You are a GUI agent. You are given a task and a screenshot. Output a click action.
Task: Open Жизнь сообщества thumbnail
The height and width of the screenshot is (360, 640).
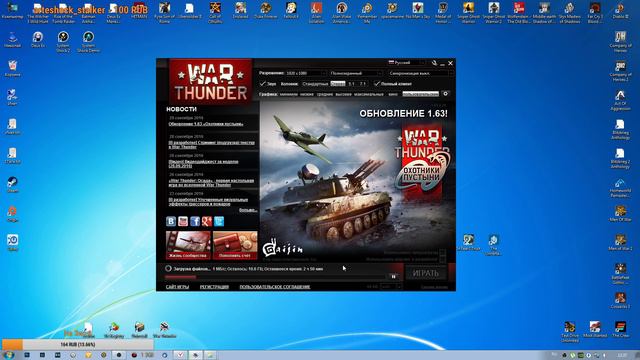click(188, 245)
